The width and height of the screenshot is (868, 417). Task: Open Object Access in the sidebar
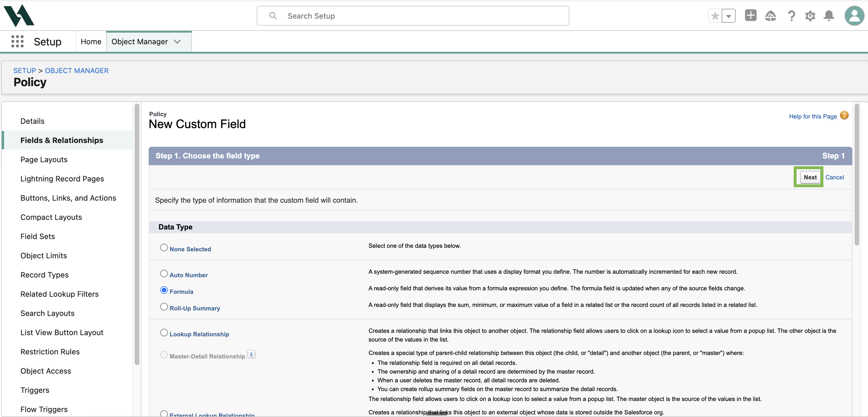pos(45,371)
